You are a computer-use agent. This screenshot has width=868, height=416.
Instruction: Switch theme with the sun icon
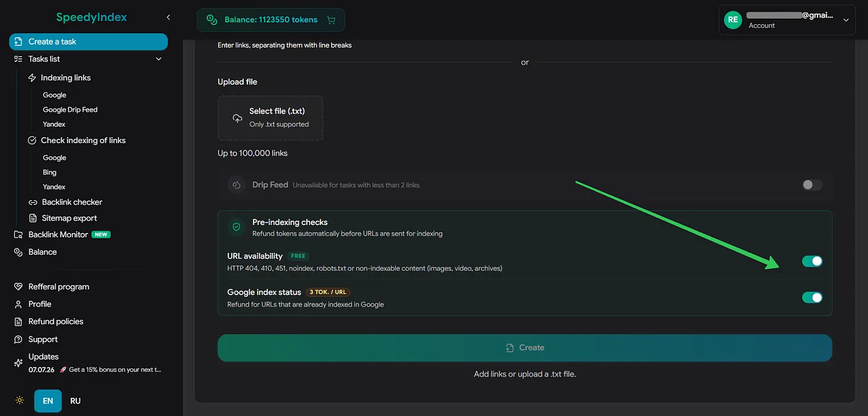pos(20,401)
